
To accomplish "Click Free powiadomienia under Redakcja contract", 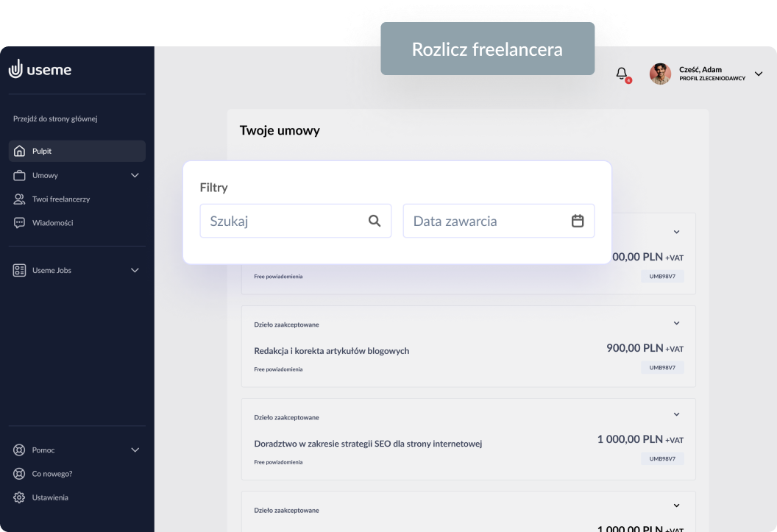I will (278, 369).
